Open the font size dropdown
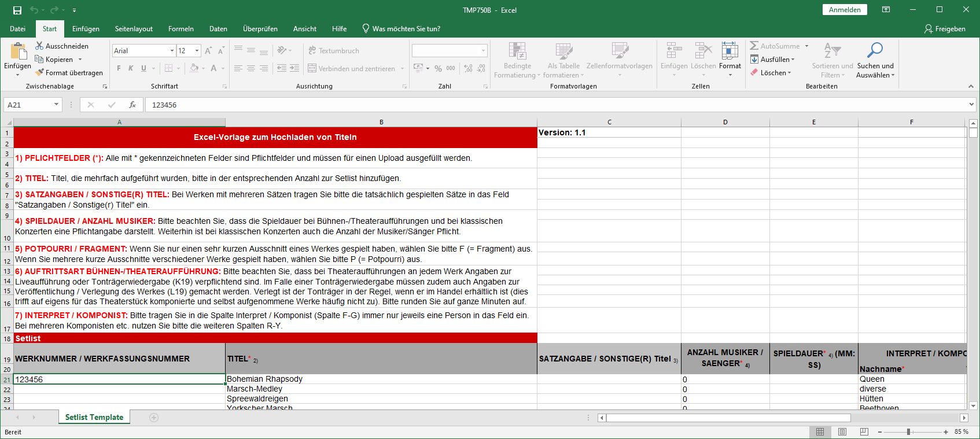The width and height of the screenshot is (980, 439). (x=197, y=51)
